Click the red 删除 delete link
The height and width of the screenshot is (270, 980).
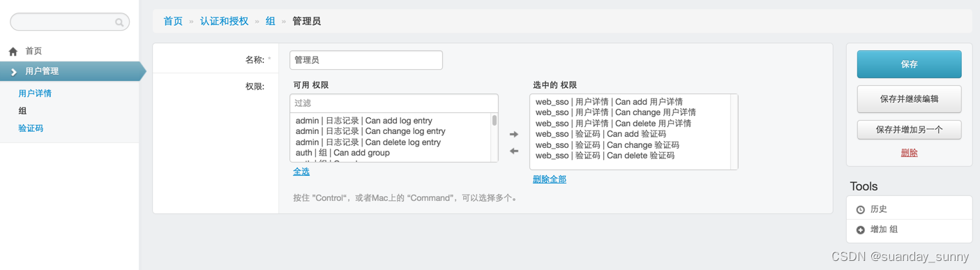click(909, 153)
